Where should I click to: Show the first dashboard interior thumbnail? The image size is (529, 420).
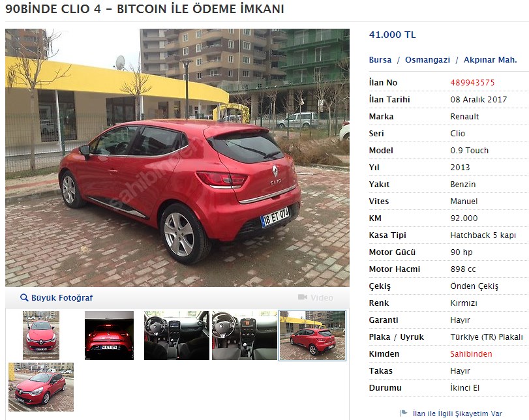pyautogui.click(x=177, y=335)
